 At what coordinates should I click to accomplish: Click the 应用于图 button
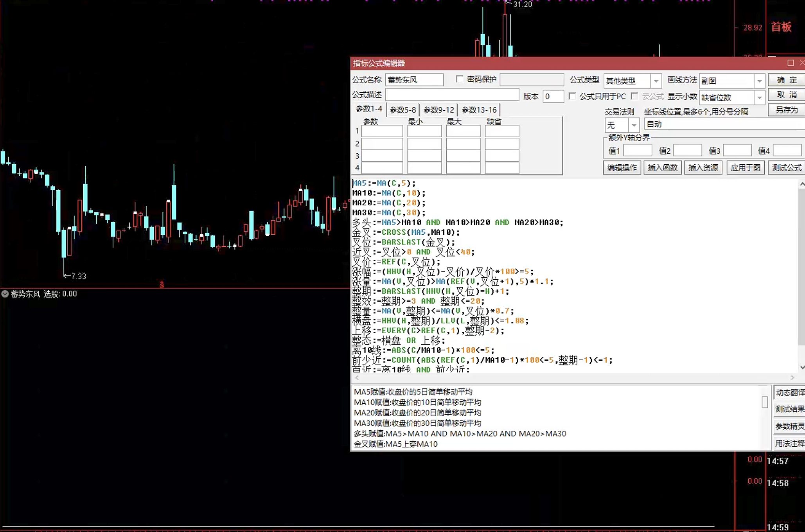point(746,167)
